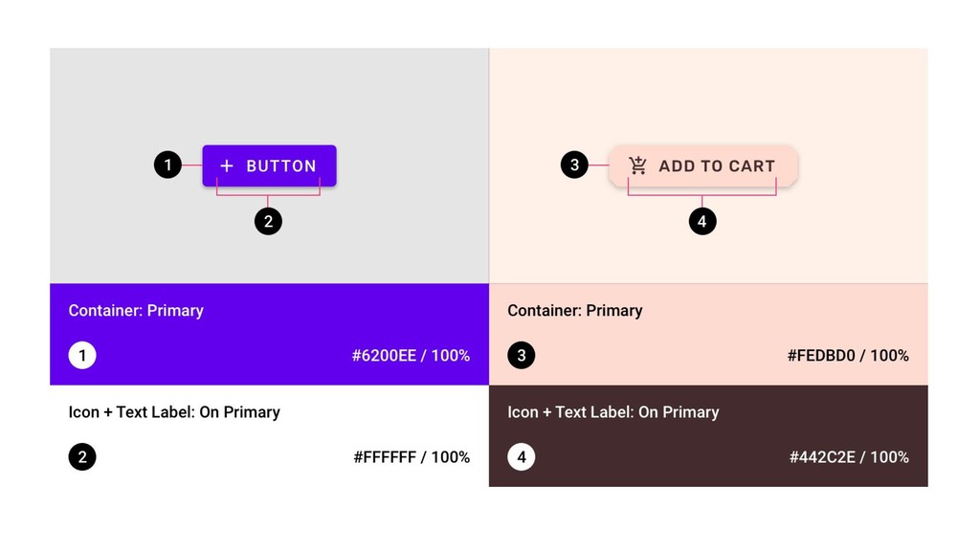Click callout marker 1 left of the purple button
Screen dimensions: 980x551
pyautogui.click(x=168, y=165)
